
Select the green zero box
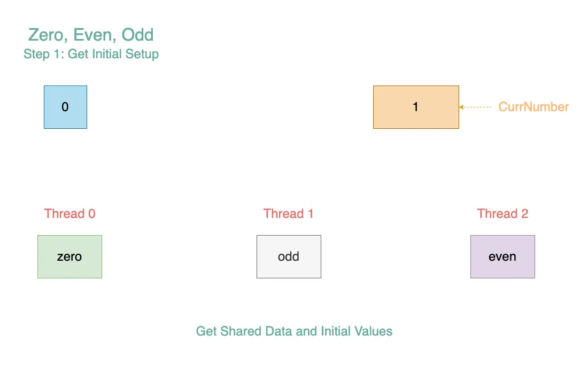tap(69, 256)
